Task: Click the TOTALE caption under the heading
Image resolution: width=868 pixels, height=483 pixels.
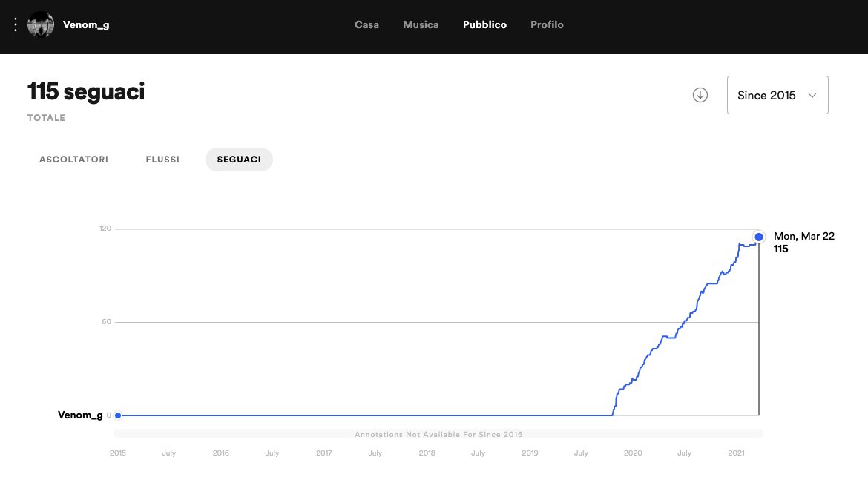Action: [x=47, y=118]
